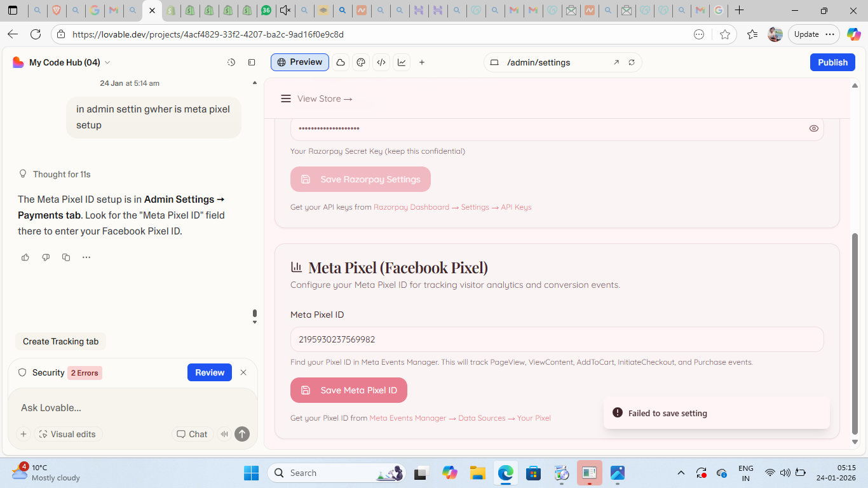The width and height of the screenshot is (868, 488).
Task: Open the analytics chart icon
Action: (x=402, y=62)
